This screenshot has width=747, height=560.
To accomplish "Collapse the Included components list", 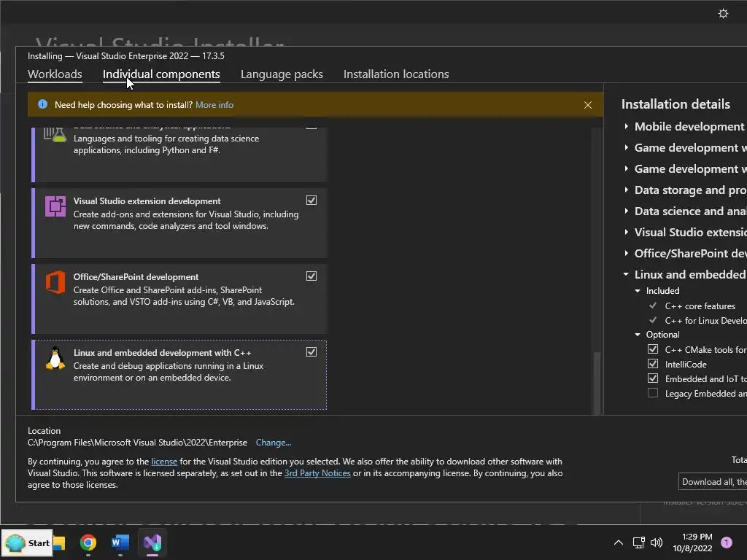I will (x=638, y=291).
